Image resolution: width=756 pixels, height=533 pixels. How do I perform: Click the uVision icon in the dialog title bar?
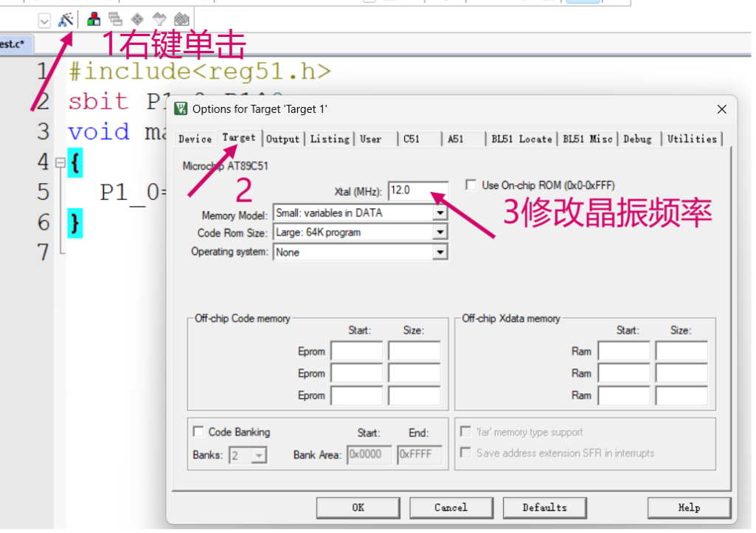tap(180, 109)
